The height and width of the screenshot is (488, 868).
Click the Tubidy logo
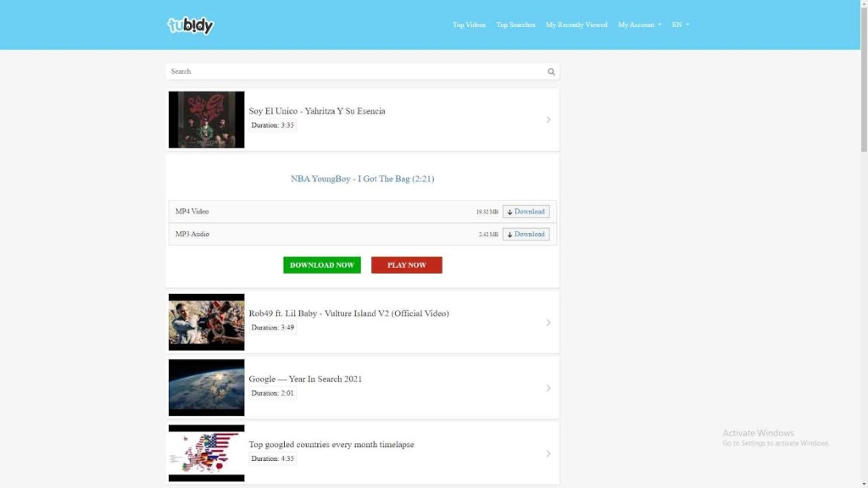(x=191, y=25)
